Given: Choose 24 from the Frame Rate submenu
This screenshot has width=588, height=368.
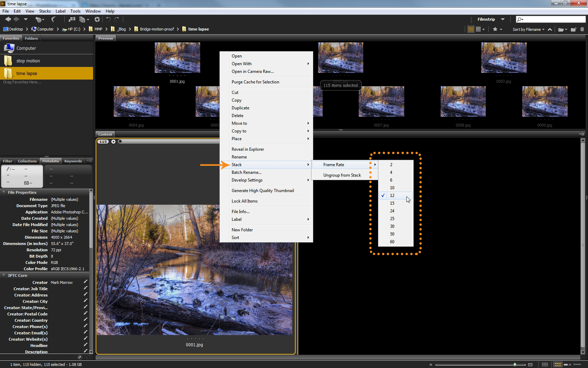Looking at the screenshot, I should [392, 211].
